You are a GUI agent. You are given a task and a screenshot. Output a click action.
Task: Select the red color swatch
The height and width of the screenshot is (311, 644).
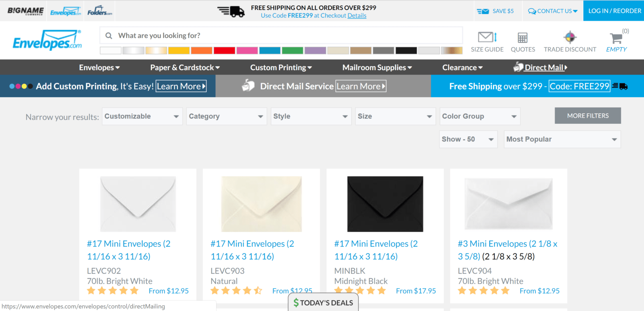pyautogui.click(x=224, y=50)
